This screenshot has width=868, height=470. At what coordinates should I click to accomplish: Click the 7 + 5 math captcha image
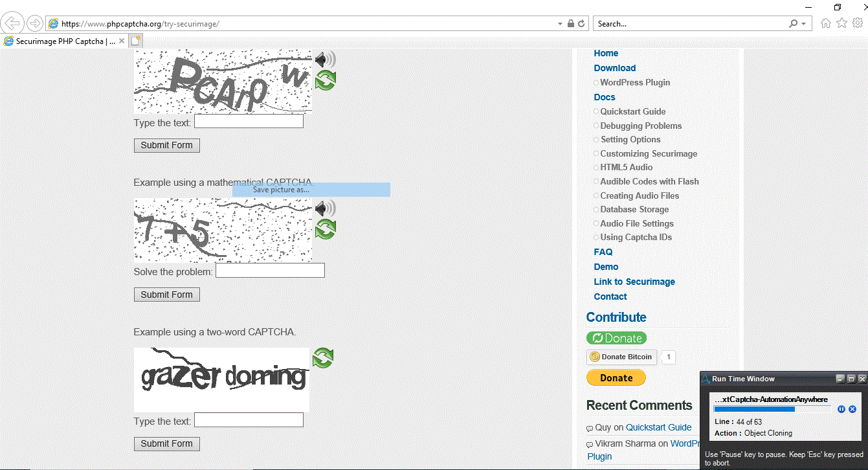coord(223,230)
